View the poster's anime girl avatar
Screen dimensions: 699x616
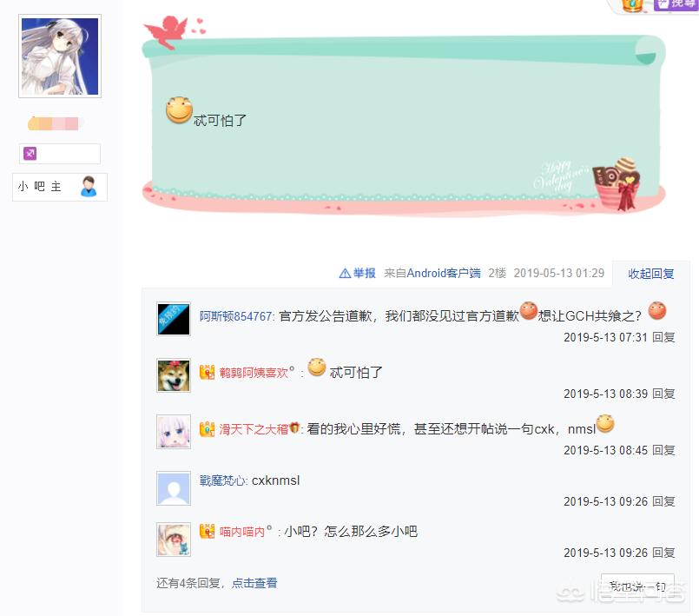pos(60,56)
